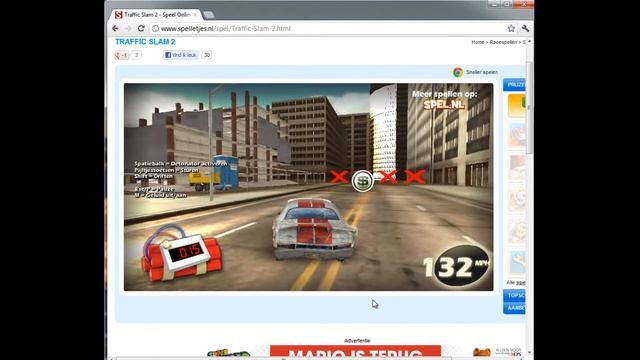Open the Chrome wrench settings menu
Image resolution: width=640 pixels, height=360 pixels.
(x=525, y=29)
